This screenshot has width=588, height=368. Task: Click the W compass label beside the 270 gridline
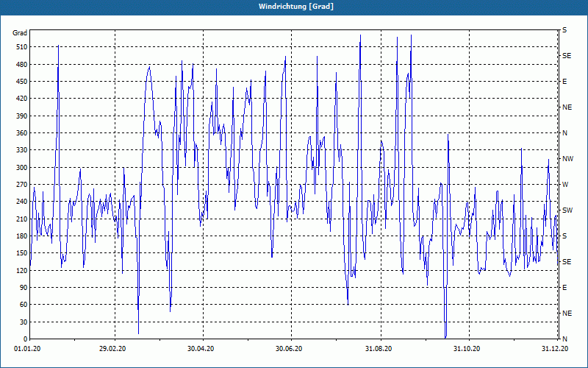(565, 185)
